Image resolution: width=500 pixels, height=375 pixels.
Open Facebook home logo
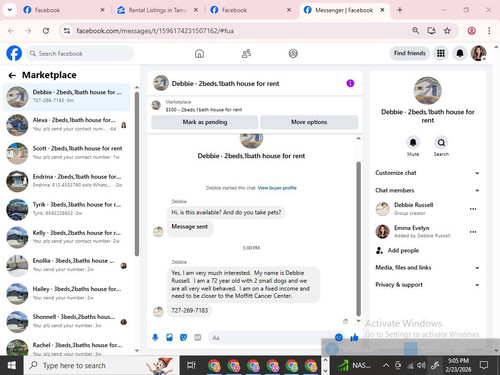pos(14,53)
